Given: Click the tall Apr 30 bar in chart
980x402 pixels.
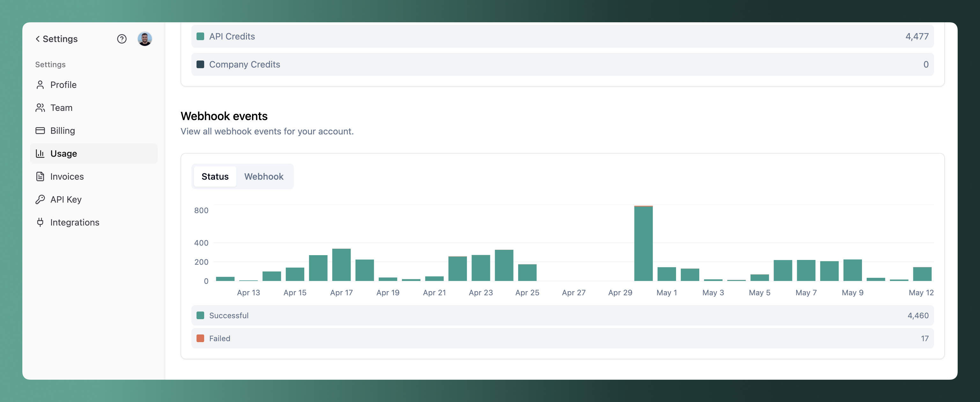Looking at the screenshot, I should point(643,247).
